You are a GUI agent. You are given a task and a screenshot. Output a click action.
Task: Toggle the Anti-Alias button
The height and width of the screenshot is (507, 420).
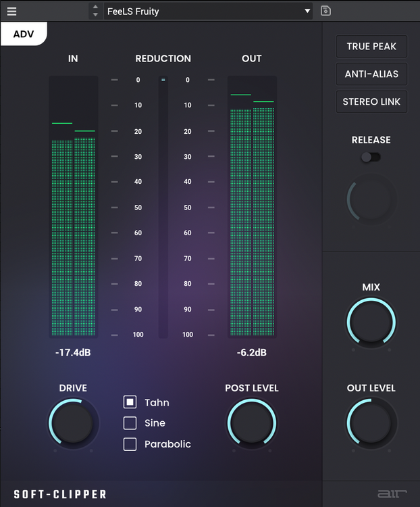(x=371, y=74)
